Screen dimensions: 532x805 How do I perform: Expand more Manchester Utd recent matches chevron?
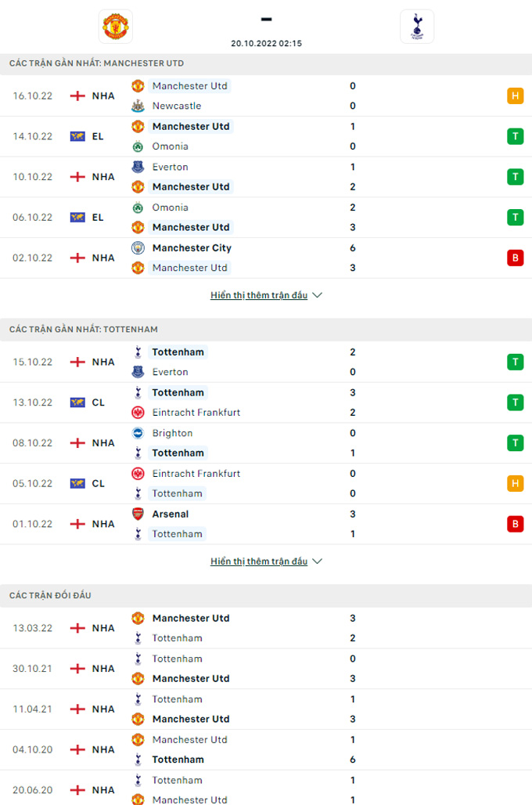317,295
